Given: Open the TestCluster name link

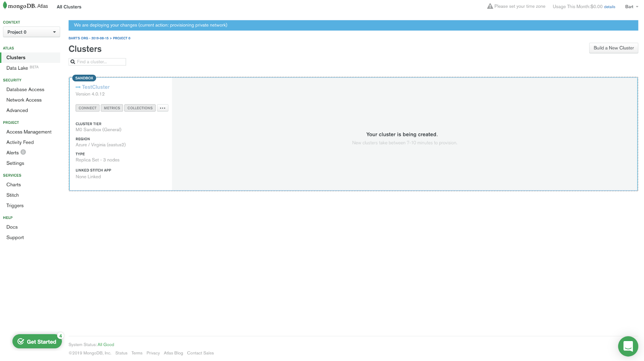Looking at the screenshot, I should click(96, 87).
